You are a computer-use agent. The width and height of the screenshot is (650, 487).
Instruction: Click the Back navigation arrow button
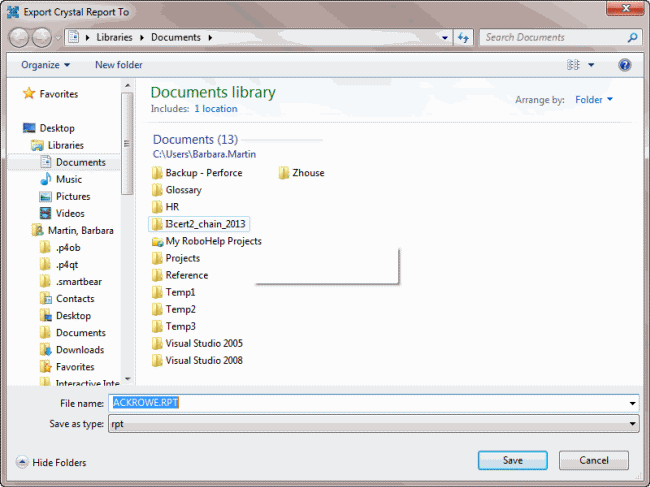19,38
